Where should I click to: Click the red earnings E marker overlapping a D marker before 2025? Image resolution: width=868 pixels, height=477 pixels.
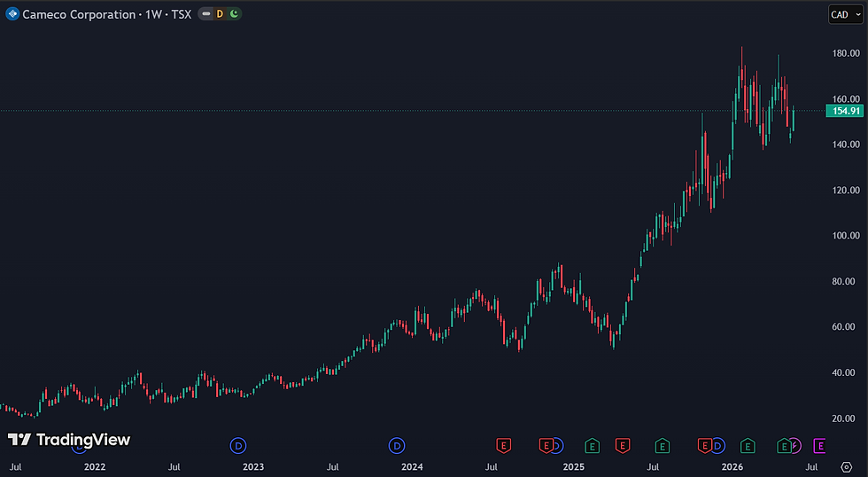[546, 445]
